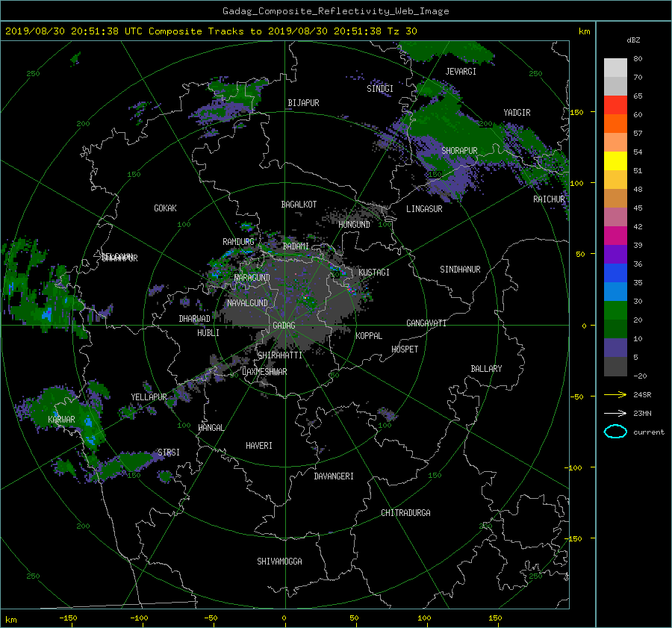
Task: Click the KUSTAGI city label
Action: tap(374, 273)
